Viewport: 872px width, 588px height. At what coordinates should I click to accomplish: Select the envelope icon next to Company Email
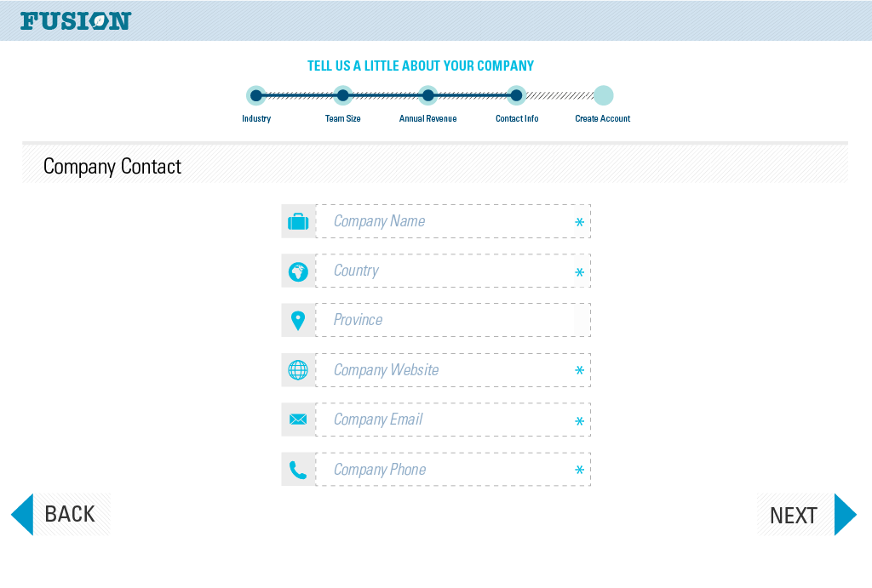pyautogui.click(x=298, y=419)
